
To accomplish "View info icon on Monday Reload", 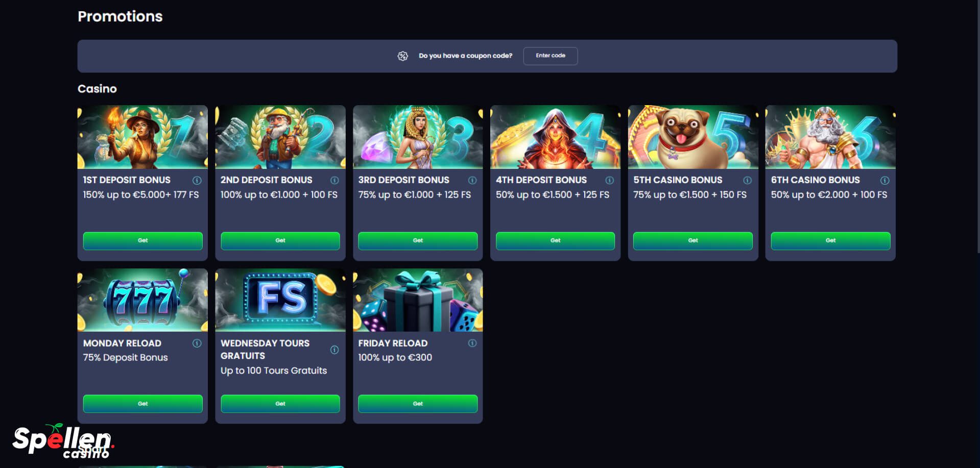I will tap(197, 343).
